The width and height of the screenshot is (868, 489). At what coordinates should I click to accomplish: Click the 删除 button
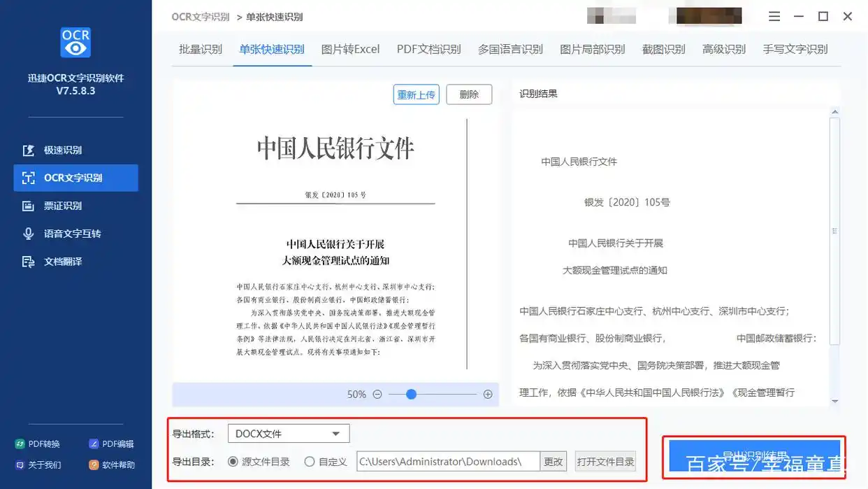(x=469, y=94)
